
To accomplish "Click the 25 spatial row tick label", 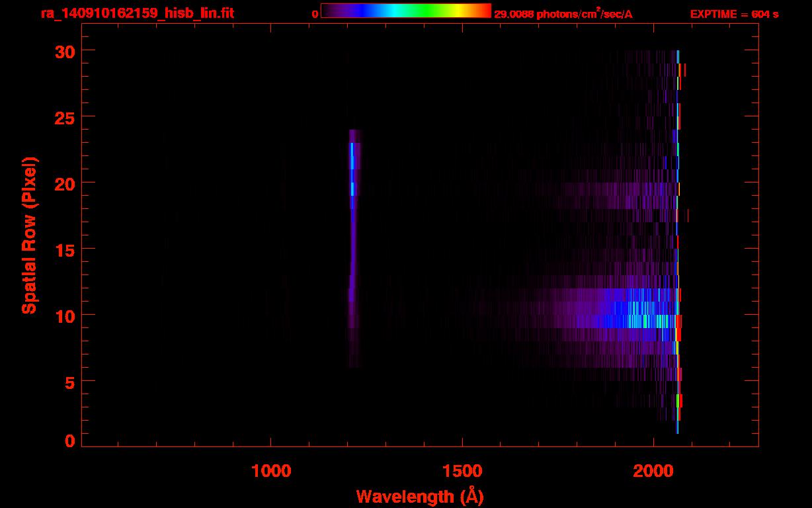I will coord(65,117).
